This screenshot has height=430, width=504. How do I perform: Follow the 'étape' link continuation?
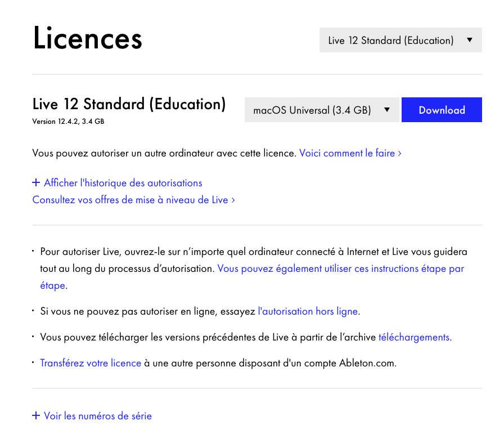point(53,285)
